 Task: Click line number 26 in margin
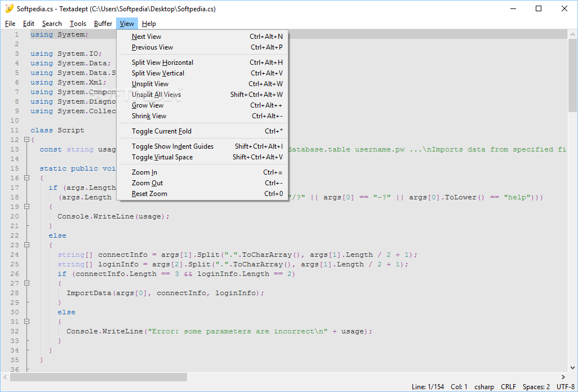click(x=15, y=274)
